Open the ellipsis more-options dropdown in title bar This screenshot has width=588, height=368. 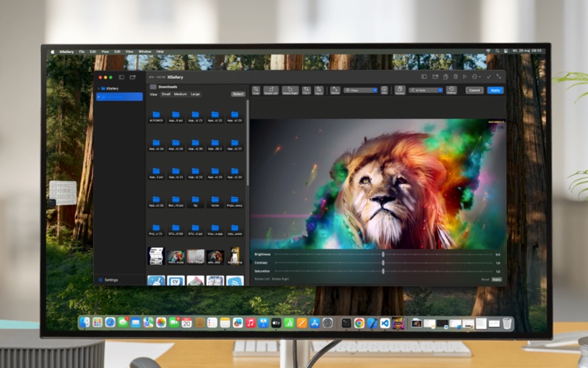(x=476, y=77)
